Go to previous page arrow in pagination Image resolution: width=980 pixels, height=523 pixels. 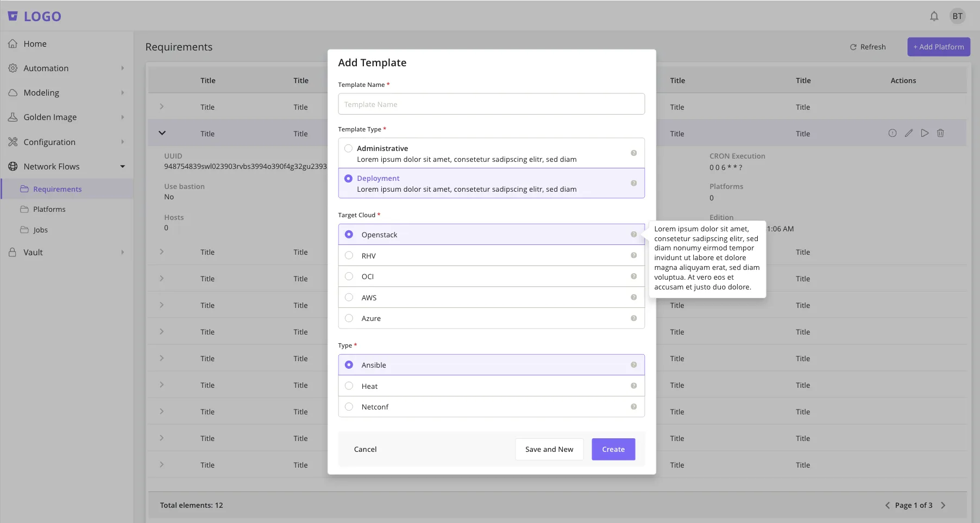click(x=888, y=506)
